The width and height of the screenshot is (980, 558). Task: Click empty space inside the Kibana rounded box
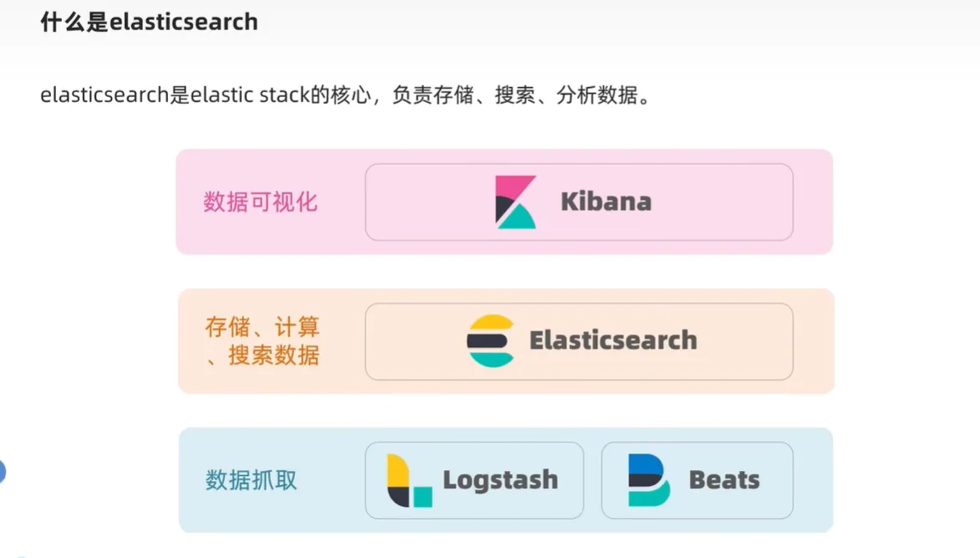point(727,202)
